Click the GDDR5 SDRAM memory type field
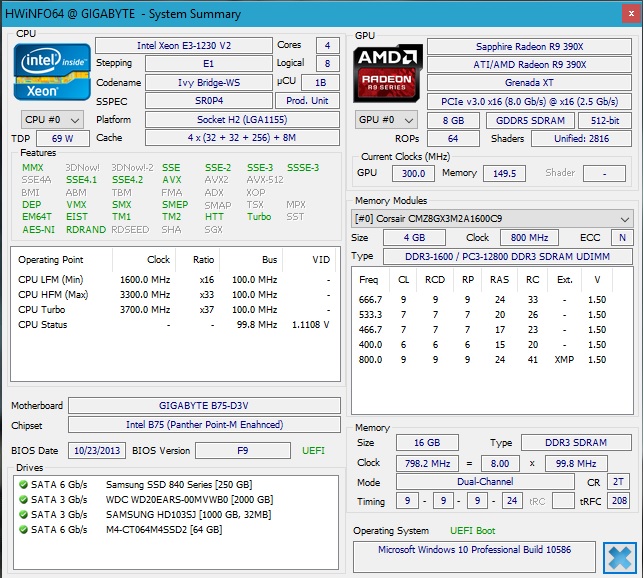The image size is (644, 578). coord(530,120)
